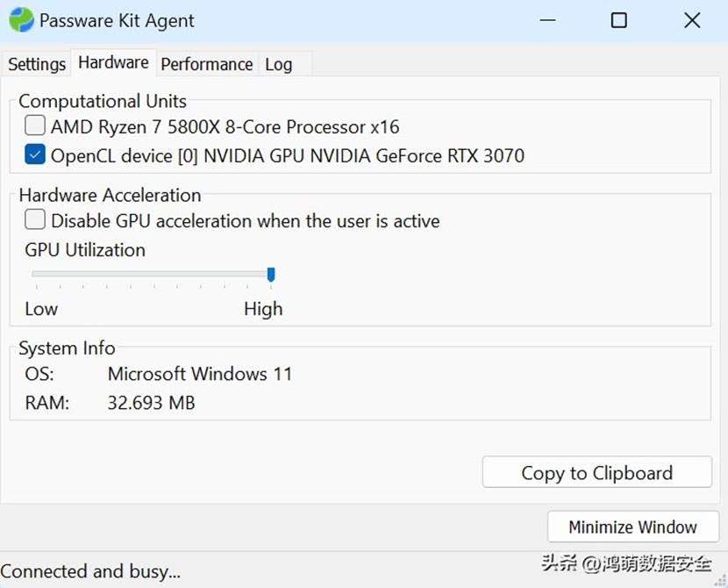Image resolution: width=728 pixels, height=588 pixels.
Task: Click the 'Low' slider label
Action: point(41,309)
